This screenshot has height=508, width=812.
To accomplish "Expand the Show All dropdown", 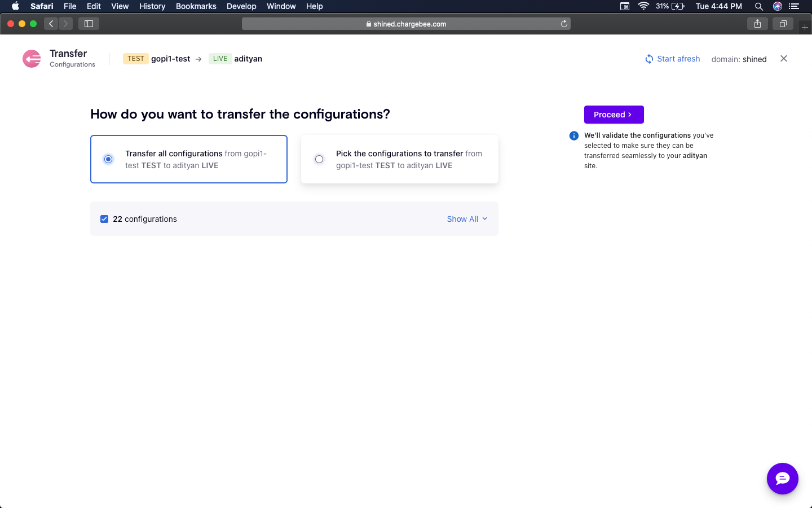I will point(467,218).
